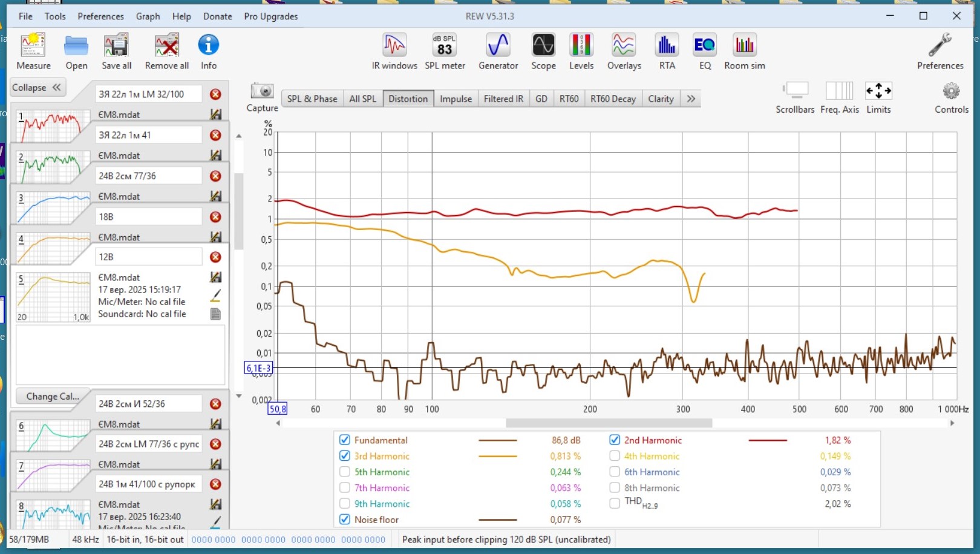980x554 pixels.
Task: Switch to the RT60 Decay tab
Action: coord(613,99)
